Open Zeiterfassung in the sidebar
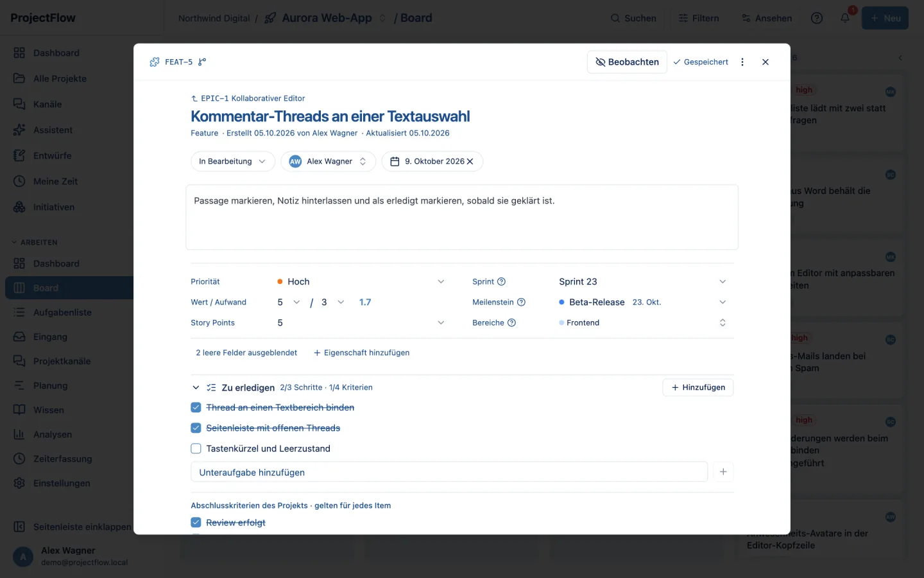This screenshot has width=924, height=578. [62, 459]
